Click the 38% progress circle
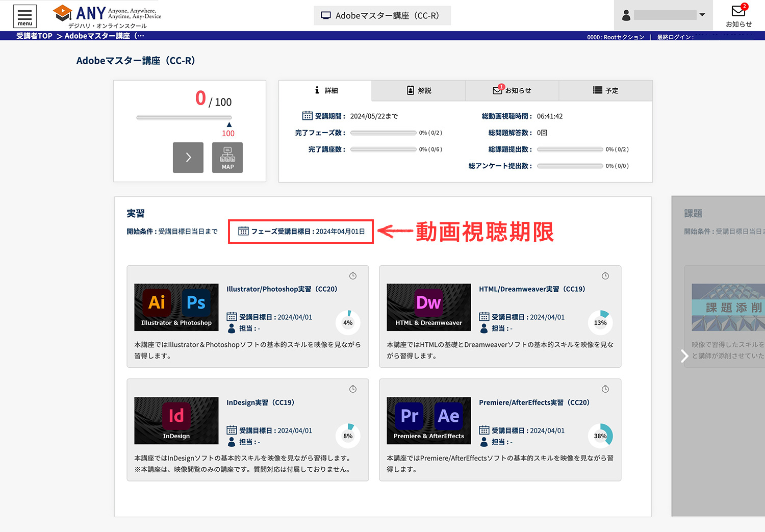 [x=600, y=436]
